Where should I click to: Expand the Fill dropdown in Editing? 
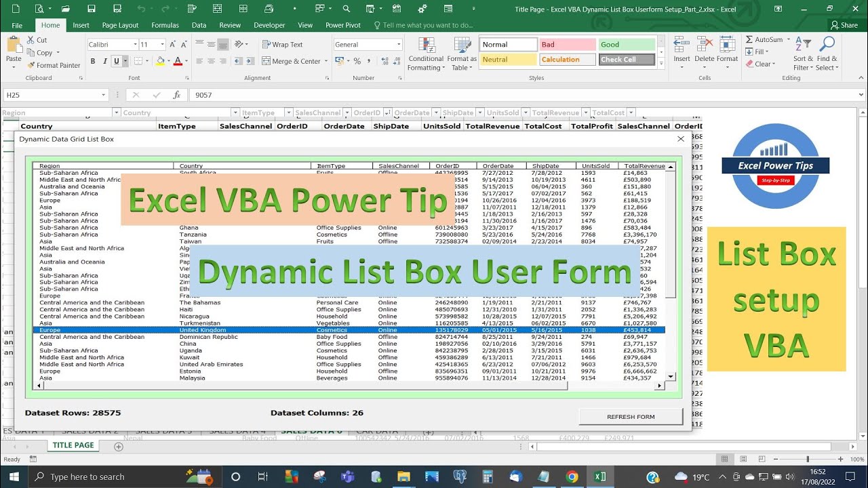[x=768, y=52]
